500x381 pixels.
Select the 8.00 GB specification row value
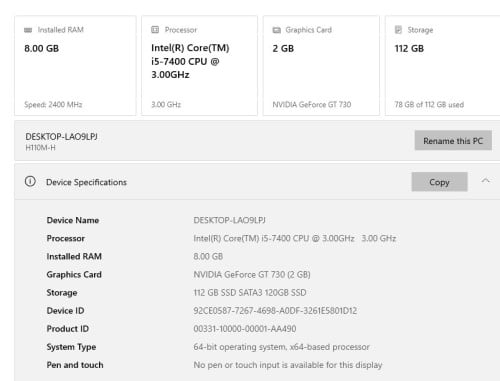point(208,256)
